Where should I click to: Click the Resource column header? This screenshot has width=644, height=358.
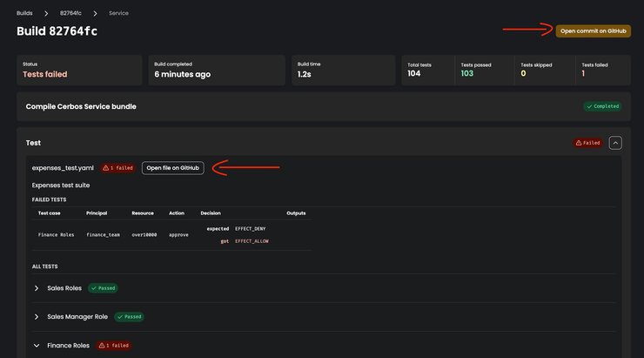pos(143,213)
